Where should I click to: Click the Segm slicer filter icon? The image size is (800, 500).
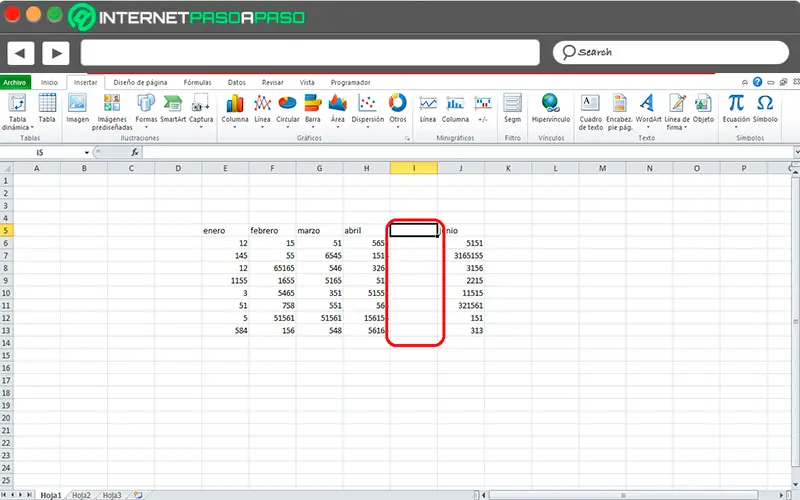point(512,108)
